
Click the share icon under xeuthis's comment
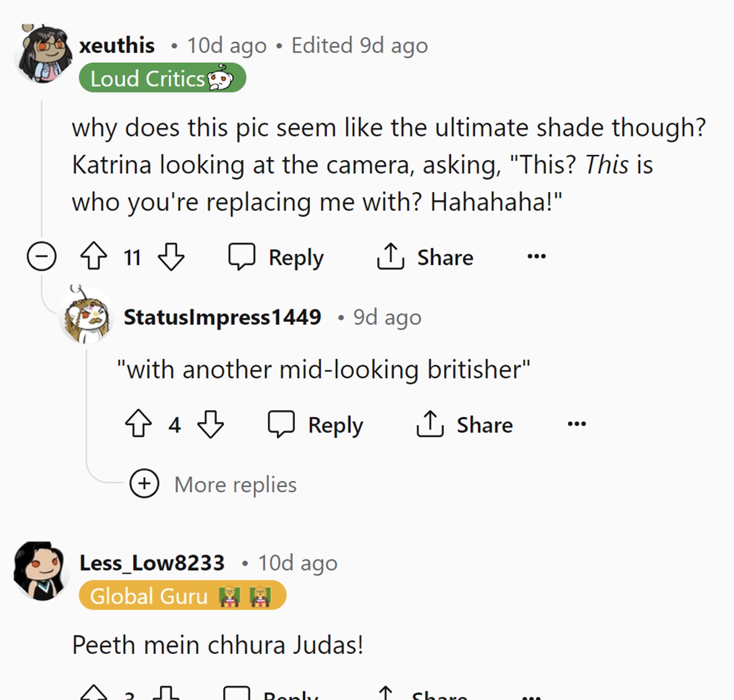(391, 256)
